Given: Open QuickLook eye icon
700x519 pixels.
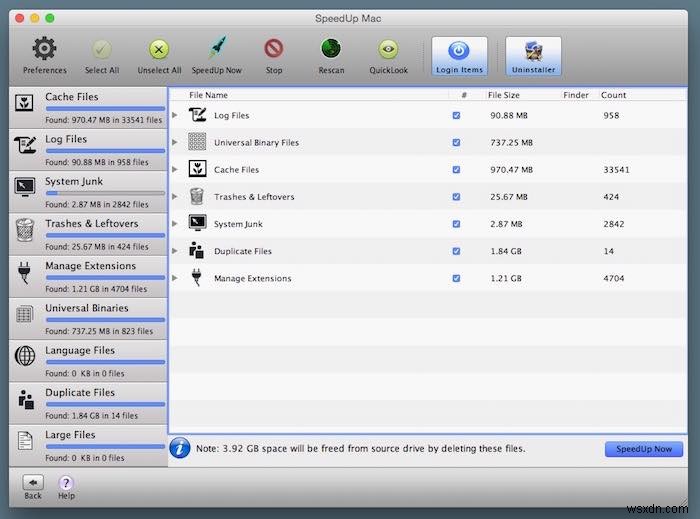Looking at the screenshot, I should click(388, 49).
